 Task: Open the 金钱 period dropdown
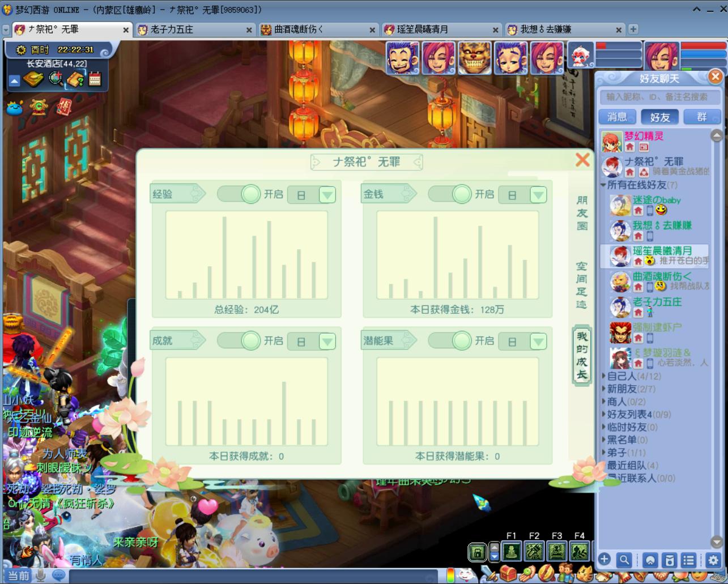click(x=538, y=195)
